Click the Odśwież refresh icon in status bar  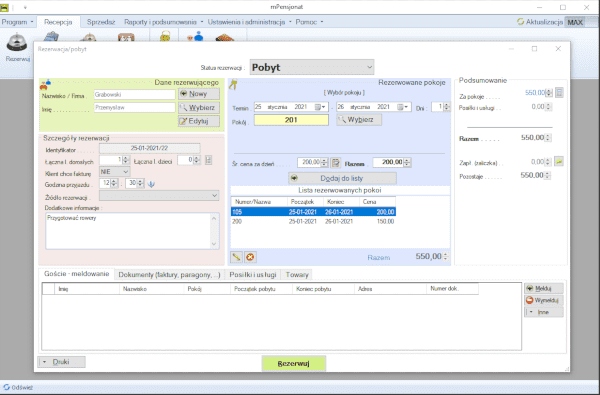pyautogui.click(x=6, y=387)
